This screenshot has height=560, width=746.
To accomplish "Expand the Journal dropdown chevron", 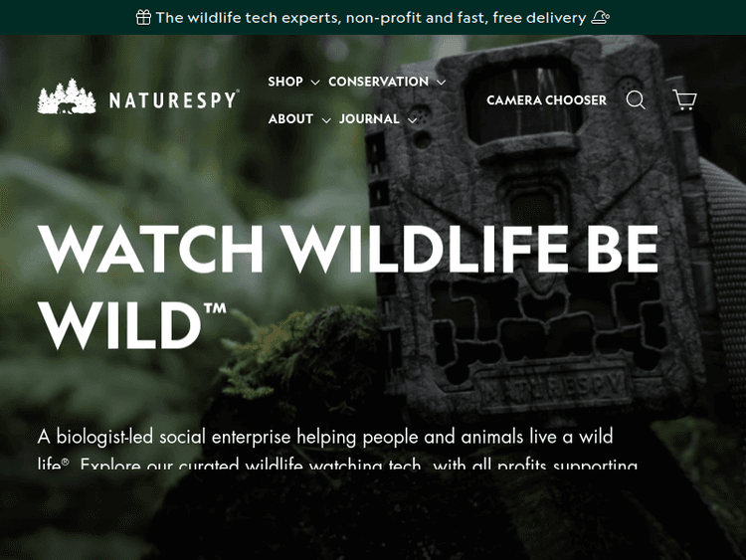I will click(413, 120).
